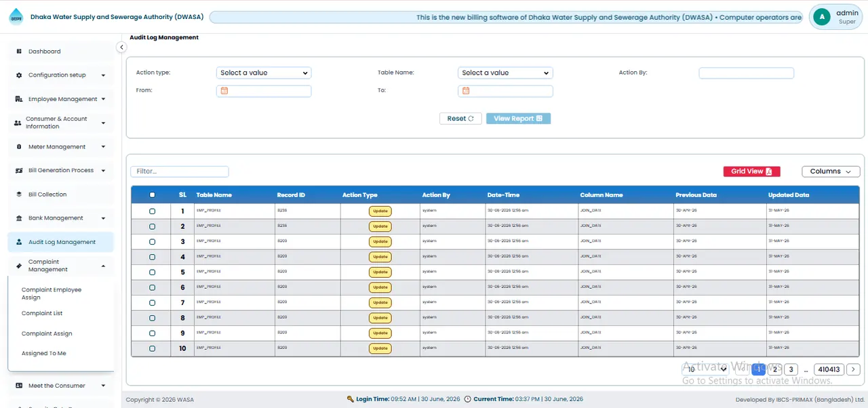This screenshot has height=408, width=868.
Task: Go to next page with the arrow
Action: click(854, 369)
